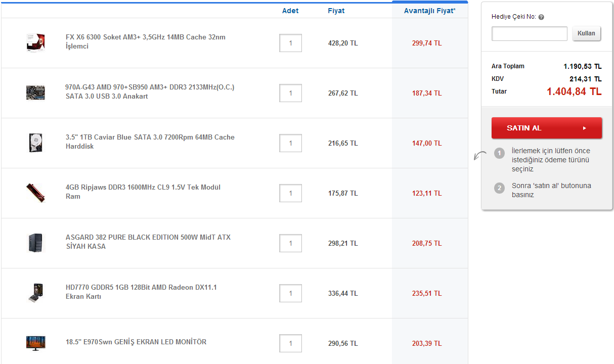Open the 18.5" E970Swn LED monitor link

pyautogui.click(x=136, y=342)
